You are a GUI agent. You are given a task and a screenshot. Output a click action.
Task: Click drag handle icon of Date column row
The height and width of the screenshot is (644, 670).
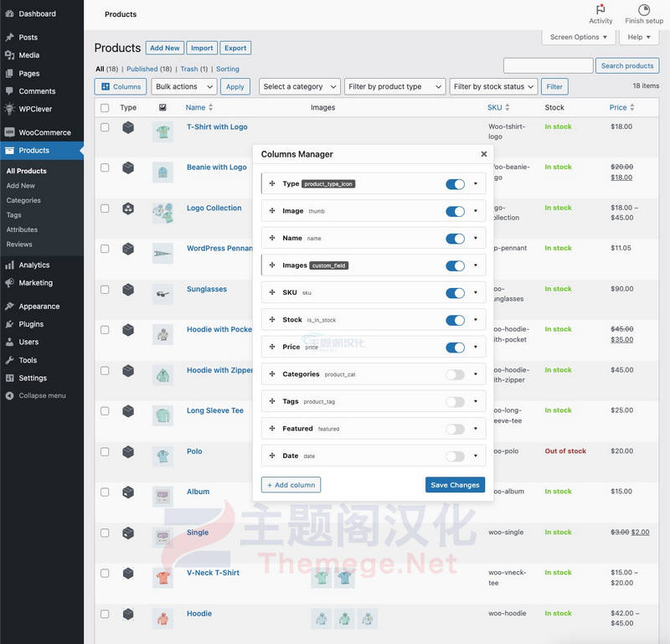[x=272, y=456]
